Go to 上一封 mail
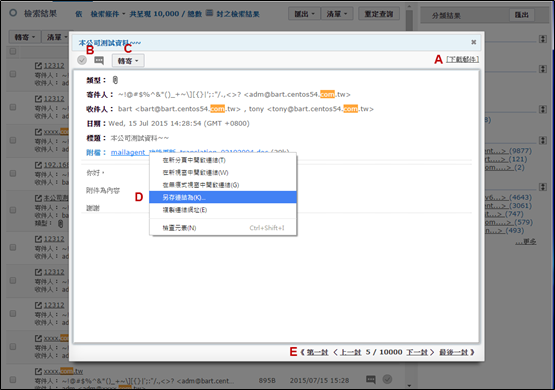555x390 pixels. pyautogui.click(x=350, y=352)
